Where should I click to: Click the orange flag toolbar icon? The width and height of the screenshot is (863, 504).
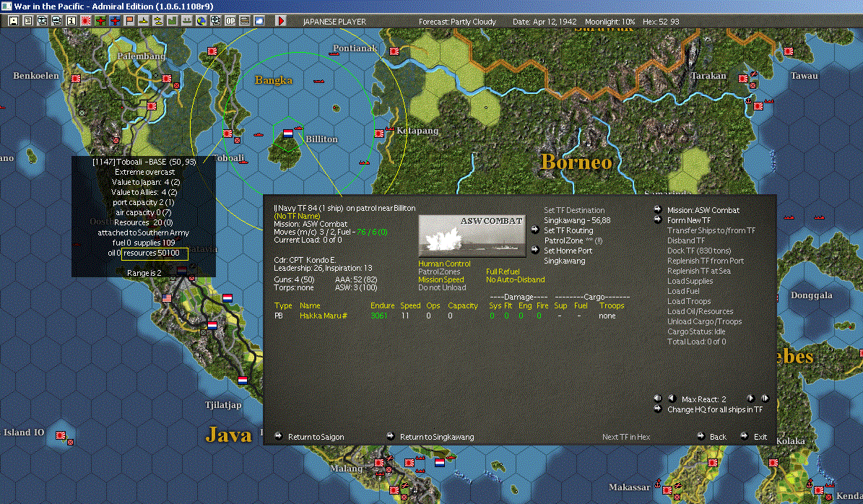click(129, 21)
